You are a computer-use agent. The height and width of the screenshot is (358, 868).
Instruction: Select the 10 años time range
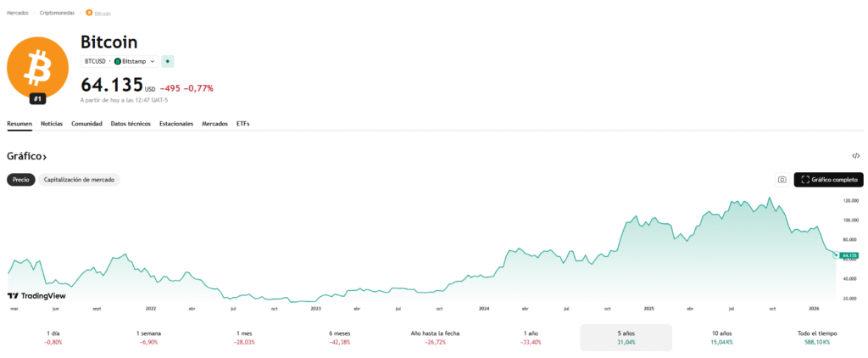coord(721,338)
